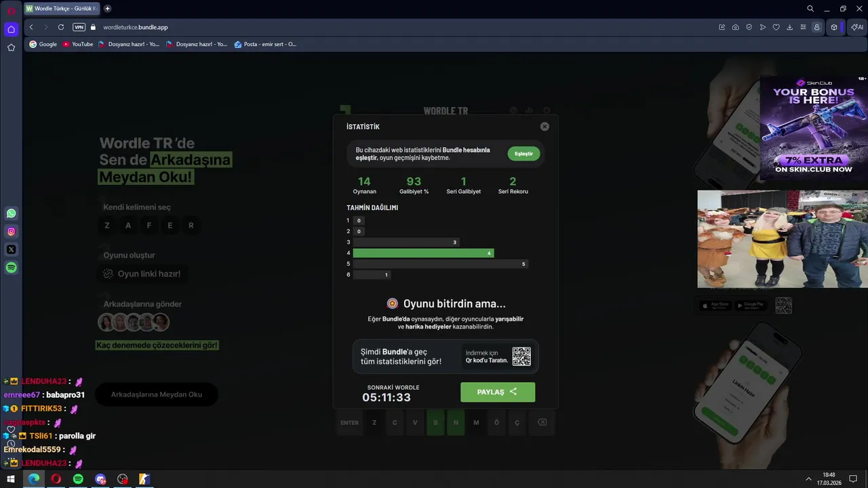868x488 pixels.
Task: Open Easy Setup sliders icon
Action: 804,27
